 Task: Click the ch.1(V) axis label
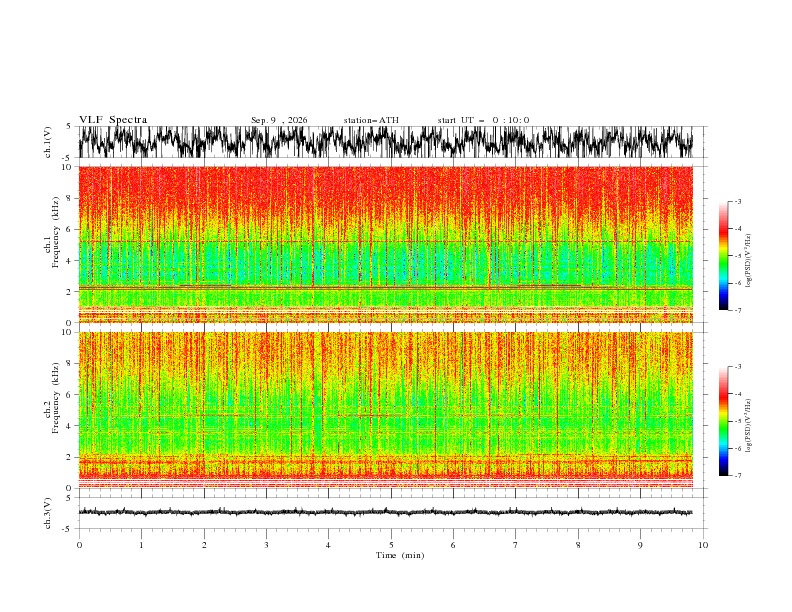coord(48,142)
